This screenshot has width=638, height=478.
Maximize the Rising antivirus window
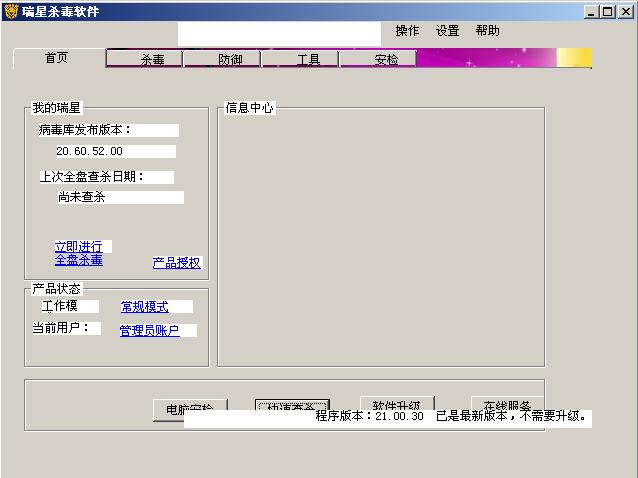tap(607, 12)
